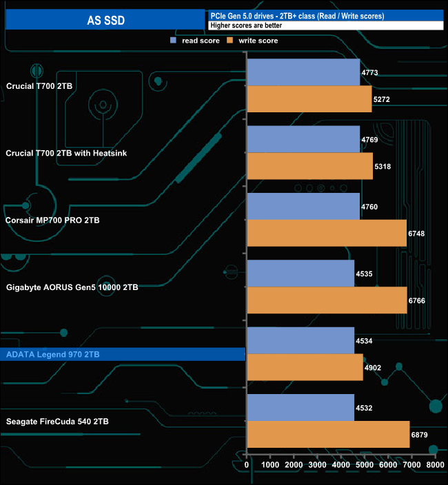Click Seagate FireCuda 540 write score bar
The height and width of the screenshot is (485, 448).
(x=329, y=434)
